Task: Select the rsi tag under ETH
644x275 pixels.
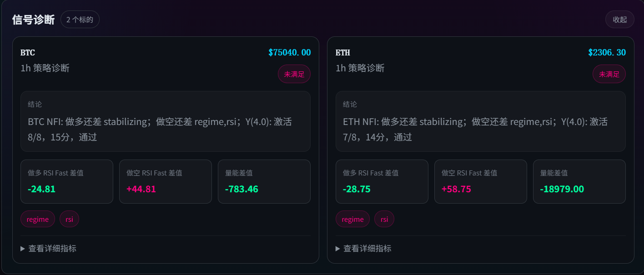Action: point(384,219)
